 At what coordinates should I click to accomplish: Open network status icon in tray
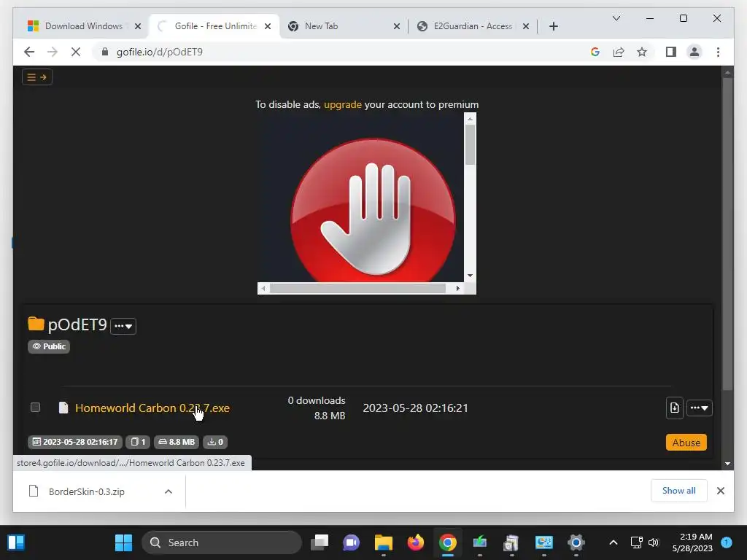(636, 542)
